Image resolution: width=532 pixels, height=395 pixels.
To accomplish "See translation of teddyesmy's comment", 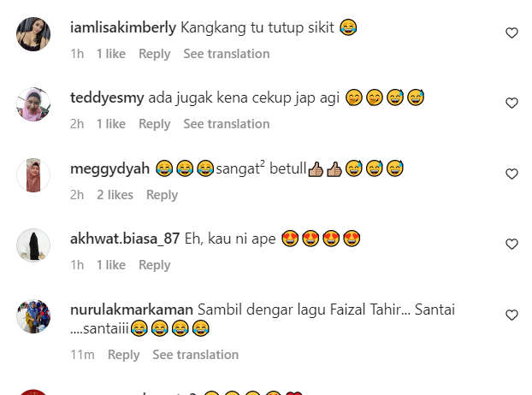I will 227,124.
